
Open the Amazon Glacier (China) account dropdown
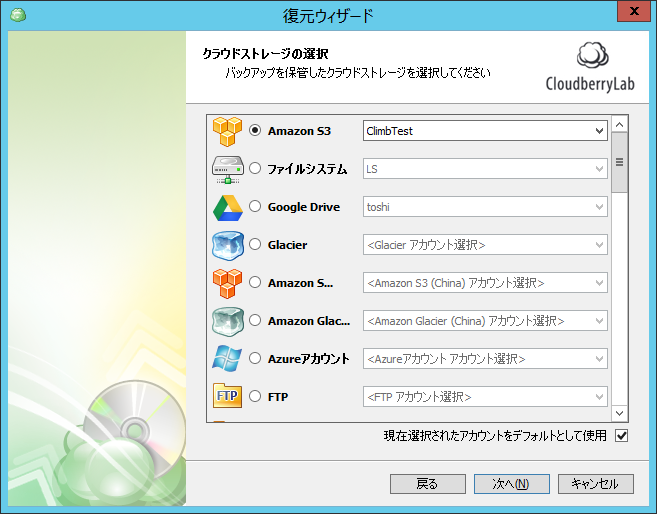[485, 321]
